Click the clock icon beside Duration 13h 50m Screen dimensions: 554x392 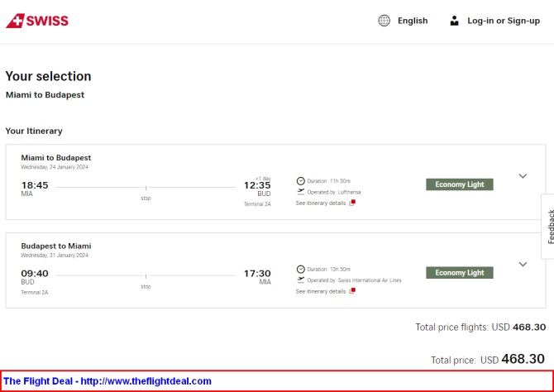click(x=301, y=270)
